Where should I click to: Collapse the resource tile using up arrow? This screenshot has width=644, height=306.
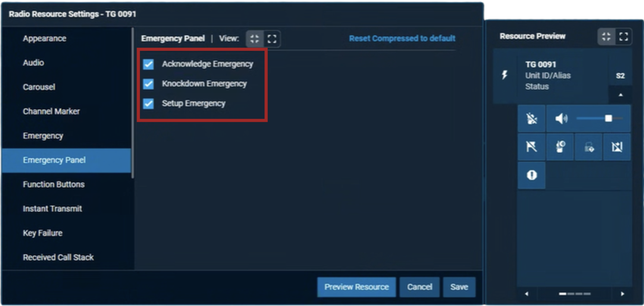620,95
